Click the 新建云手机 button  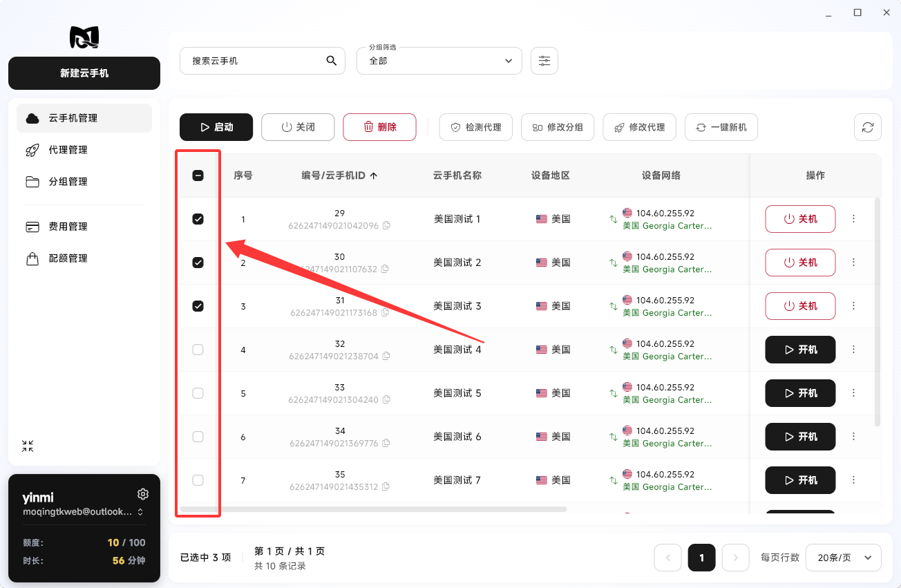(x=84, y=73)
